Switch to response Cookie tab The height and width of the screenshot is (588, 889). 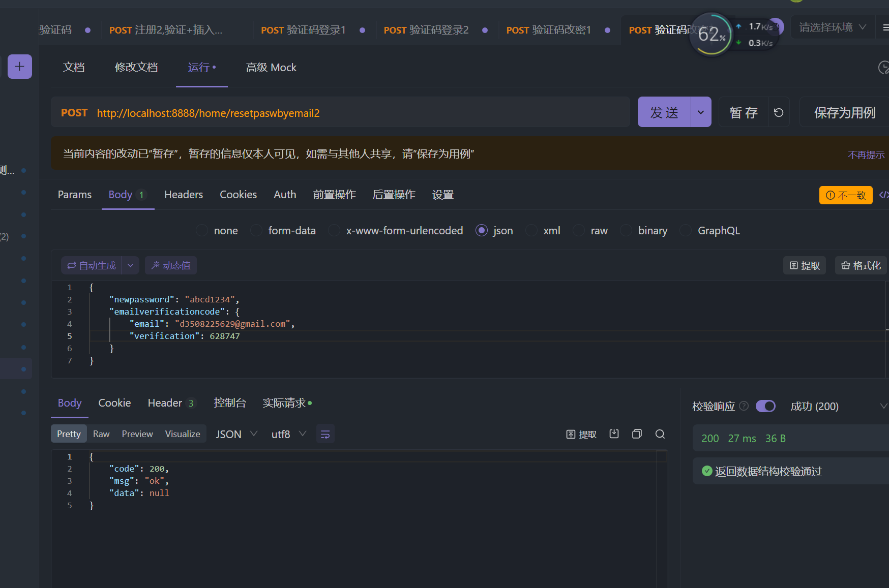coord(114,403)
